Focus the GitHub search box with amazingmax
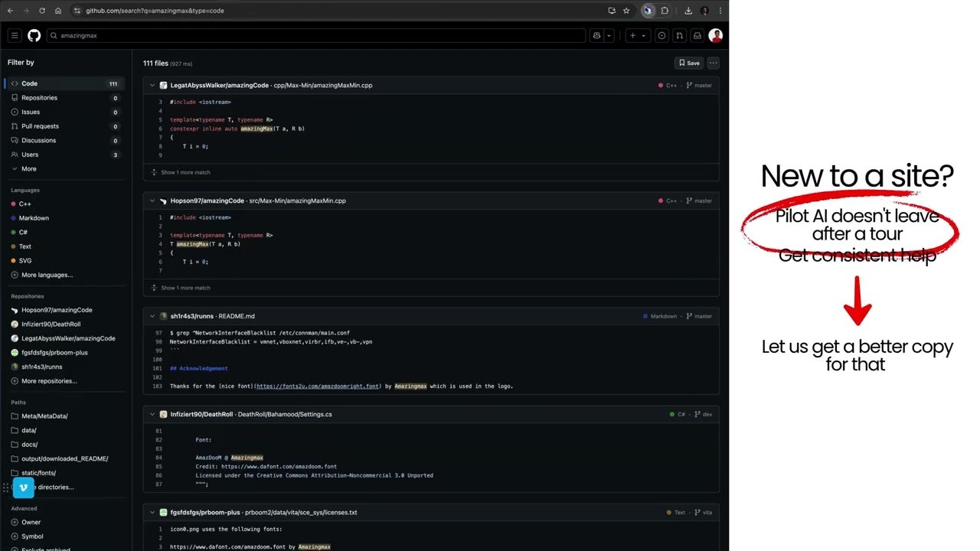The width and height of the screenshot is (980, 551). point(316,35)
